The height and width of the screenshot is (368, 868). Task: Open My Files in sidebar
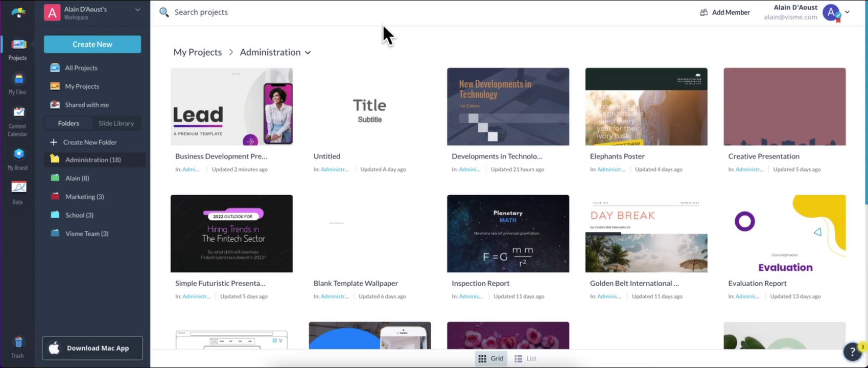coord(17,84)
